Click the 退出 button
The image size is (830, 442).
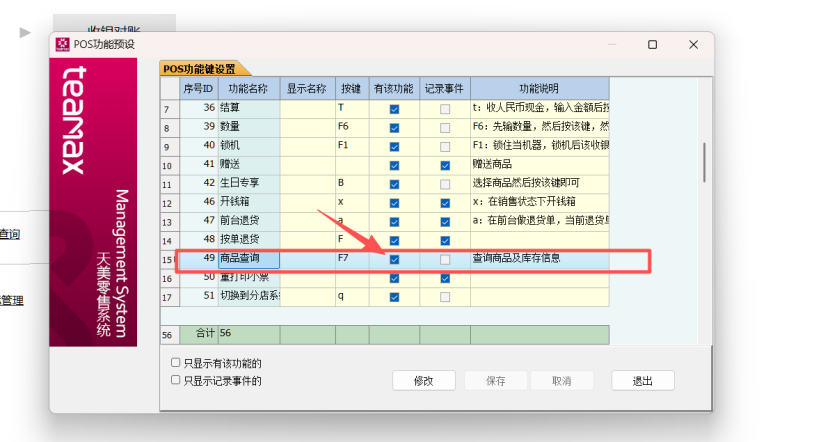coord(643,381)
